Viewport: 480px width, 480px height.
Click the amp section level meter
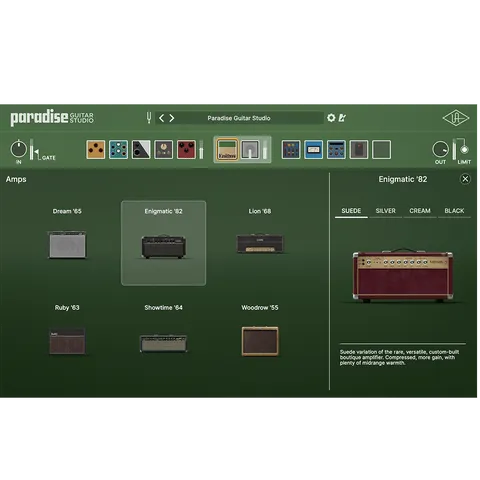(x=265, y=149)
